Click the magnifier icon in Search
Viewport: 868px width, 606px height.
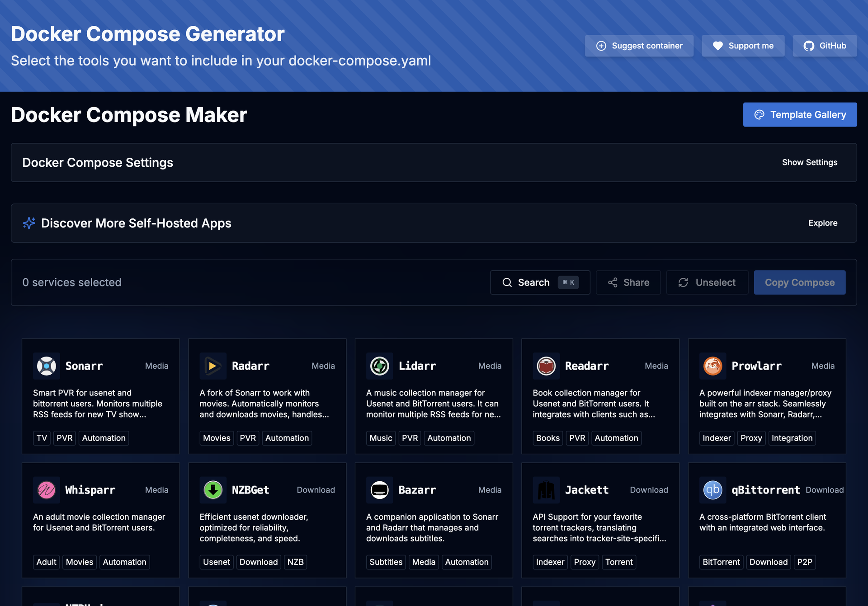507,282
